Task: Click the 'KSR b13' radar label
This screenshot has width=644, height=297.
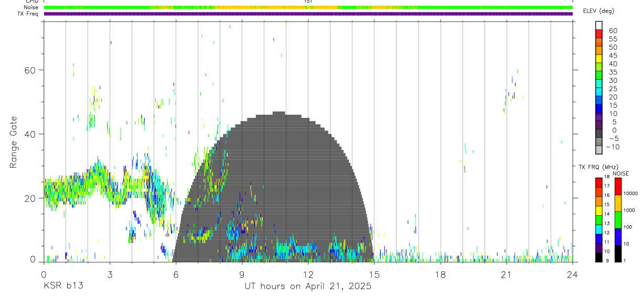Action: (63, 286)
